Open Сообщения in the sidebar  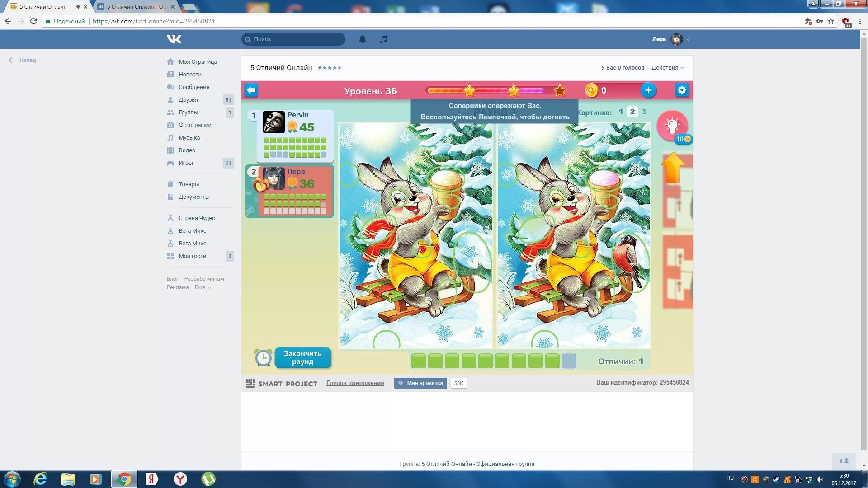193,87
